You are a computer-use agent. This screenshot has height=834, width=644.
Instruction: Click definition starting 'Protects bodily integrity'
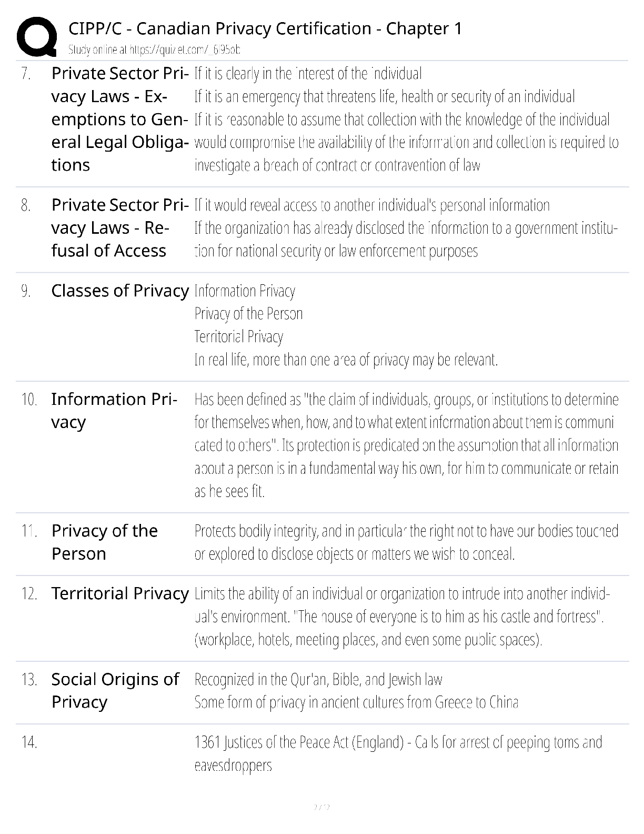click(x=406, y=542)
